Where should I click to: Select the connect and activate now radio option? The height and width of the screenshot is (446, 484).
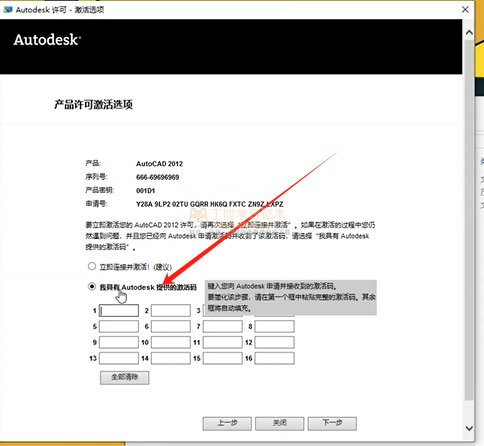[92, 266]
